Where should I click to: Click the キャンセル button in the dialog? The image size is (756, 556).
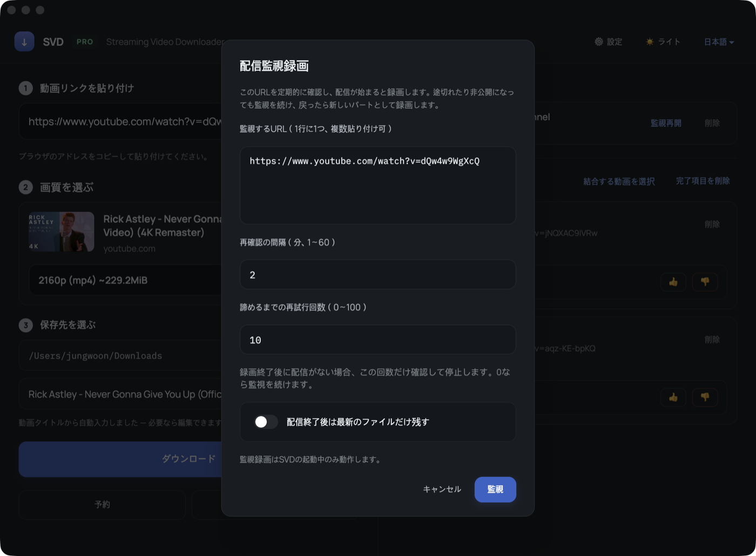(x=442, y=489)
